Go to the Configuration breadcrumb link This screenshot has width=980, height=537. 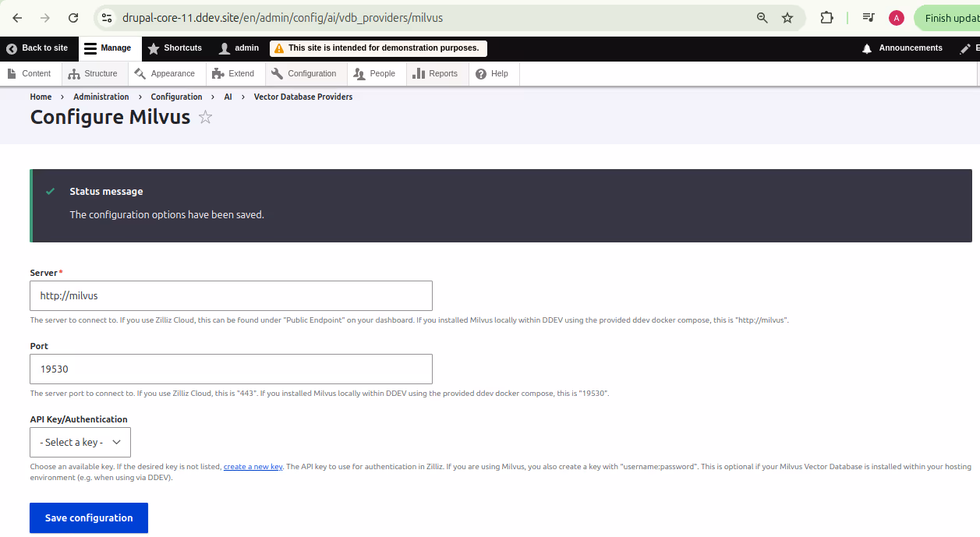click(176, 97)
